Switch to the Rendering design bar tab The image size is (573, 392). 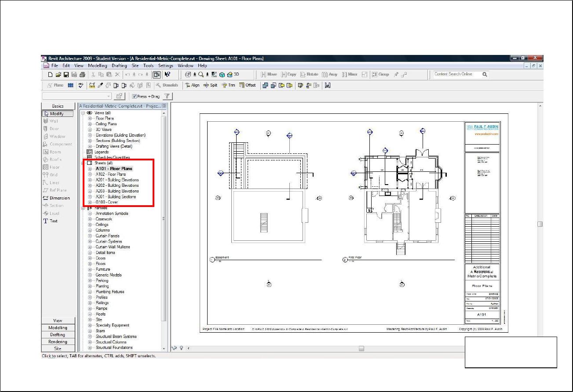click(x=58, y=341)
